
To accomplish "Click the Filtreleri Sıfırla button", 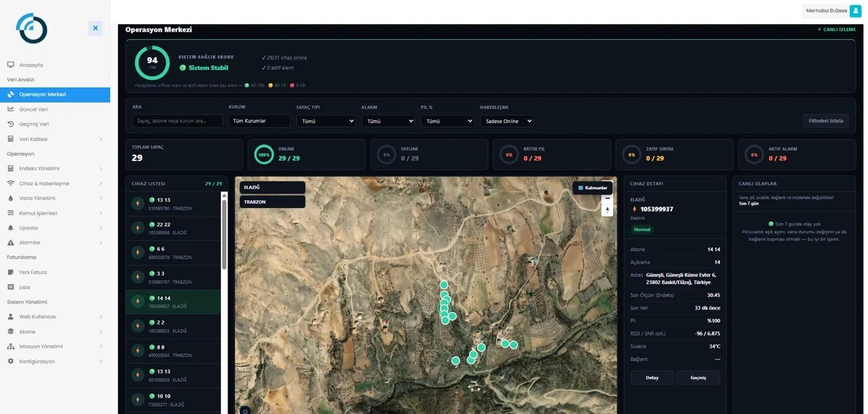I will [826, 121].
